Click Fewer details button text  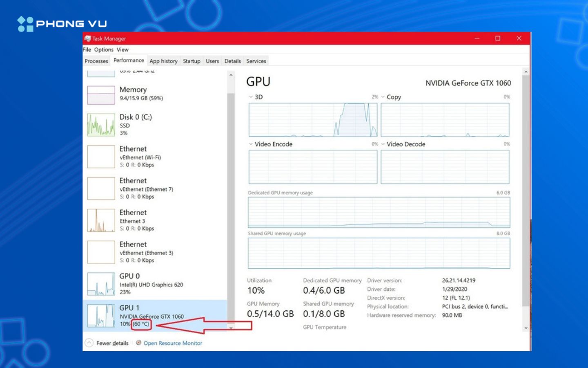pyautogui.click(x=112, y=343)
